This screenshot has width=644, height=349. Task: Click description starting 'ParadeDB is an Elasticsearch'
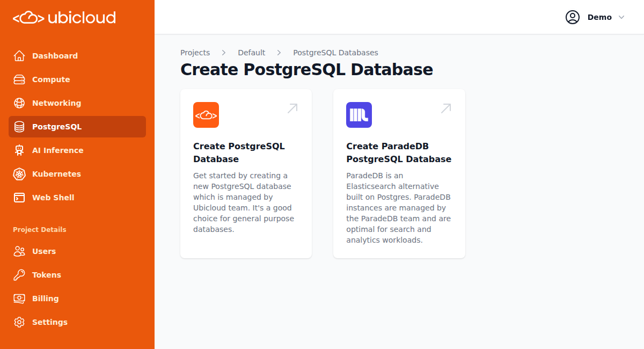click(399, 208)
